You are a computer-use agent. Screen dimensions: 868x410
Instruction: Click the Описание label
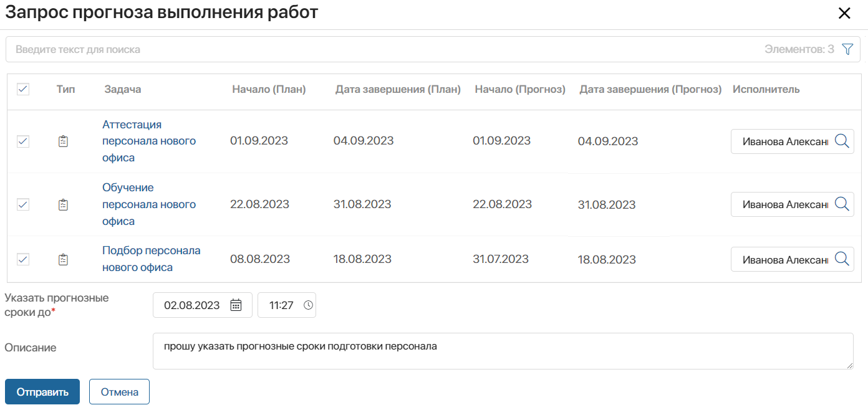pos(31,348)
